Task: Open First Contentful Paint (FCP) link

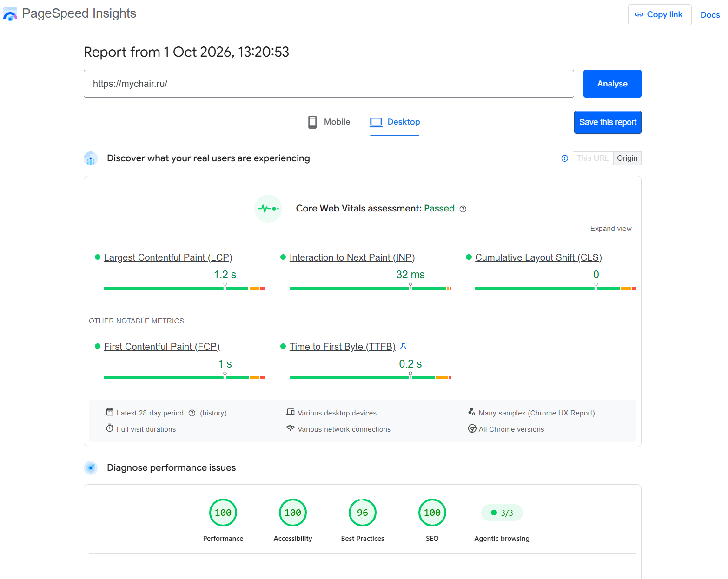Action: point(162,347)
